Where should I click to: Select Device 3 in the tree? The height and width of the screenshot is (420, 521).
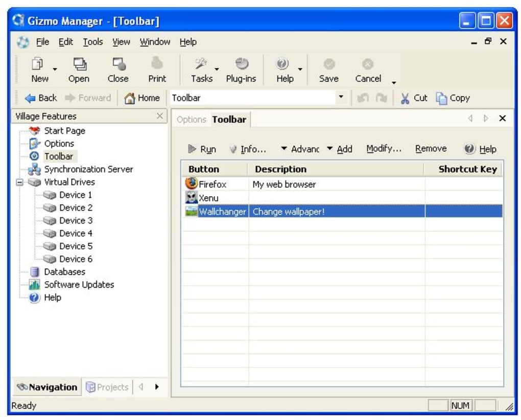coord(76,221)
